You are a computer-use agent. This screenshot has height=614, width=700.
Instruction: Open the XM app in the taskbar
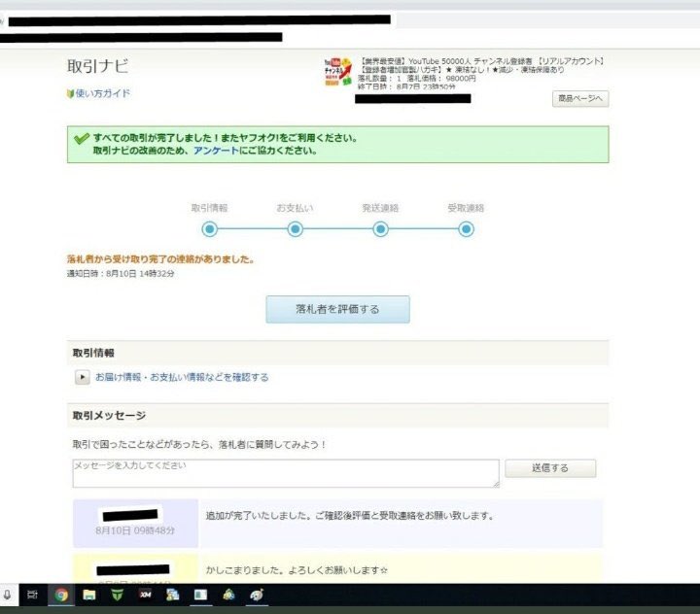(145, 595)
